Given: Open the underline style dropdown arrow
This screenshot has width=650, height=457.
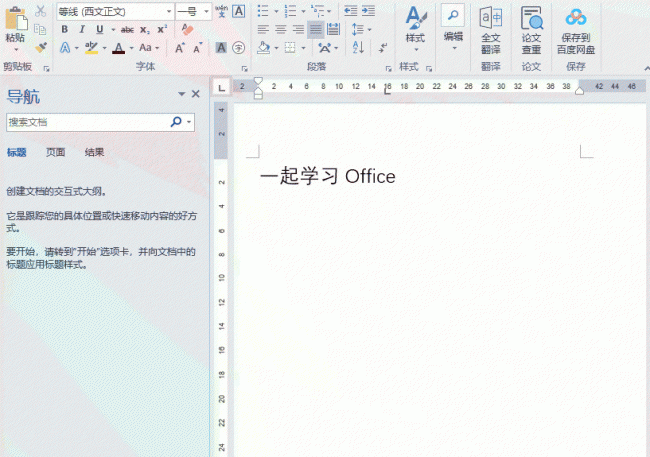Looking at the screenshot, I should pos(113,30).
